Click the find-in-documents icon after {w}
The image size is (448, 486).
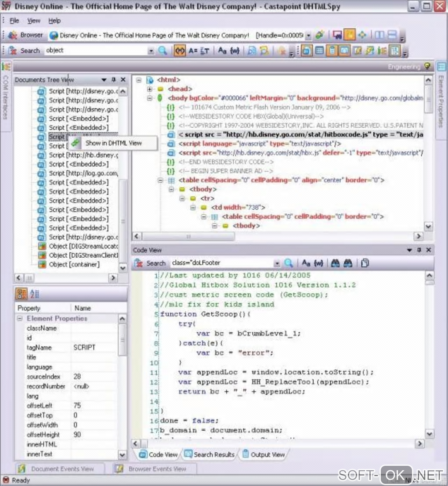(x=252, y=50)
